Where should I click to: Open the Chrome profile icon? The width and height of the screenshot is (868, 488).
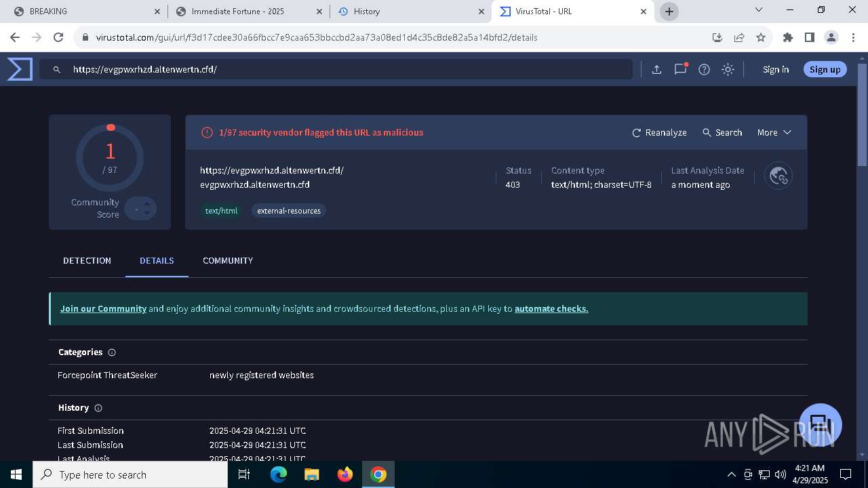(831, 37)
